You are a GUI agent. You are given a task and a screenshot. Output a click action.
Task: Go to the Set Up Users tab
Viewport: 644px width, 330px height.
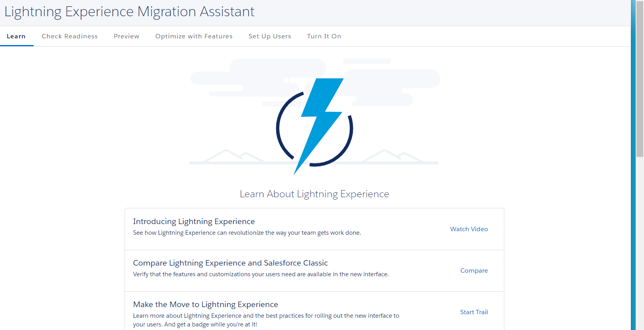pos(269,36)
